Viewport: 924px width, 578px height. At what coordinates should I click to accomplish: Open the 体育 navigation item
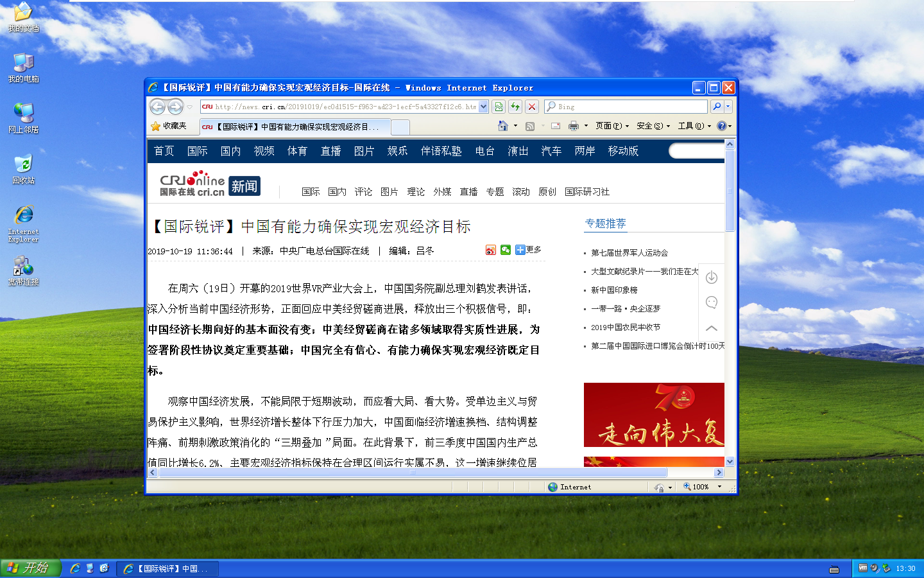298,151
